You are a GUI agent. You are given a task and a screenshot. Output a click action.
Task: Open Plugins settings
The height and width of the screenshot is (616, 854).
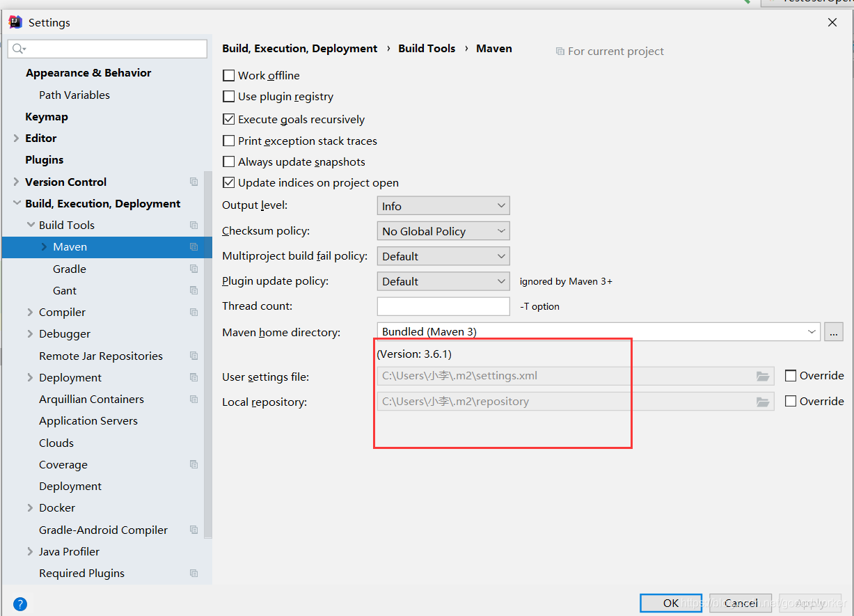click(45, 159)
